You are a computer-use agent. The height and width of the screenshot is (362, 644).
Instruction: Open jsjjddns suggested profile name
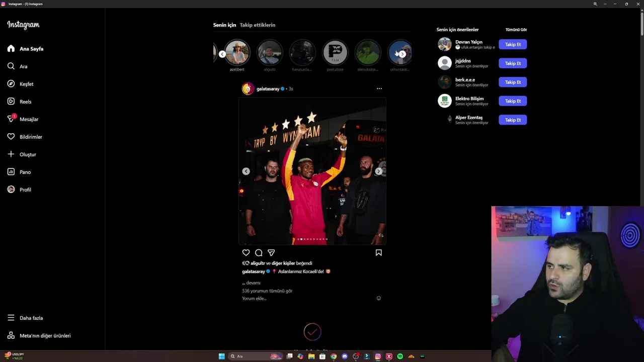point(463,61)
